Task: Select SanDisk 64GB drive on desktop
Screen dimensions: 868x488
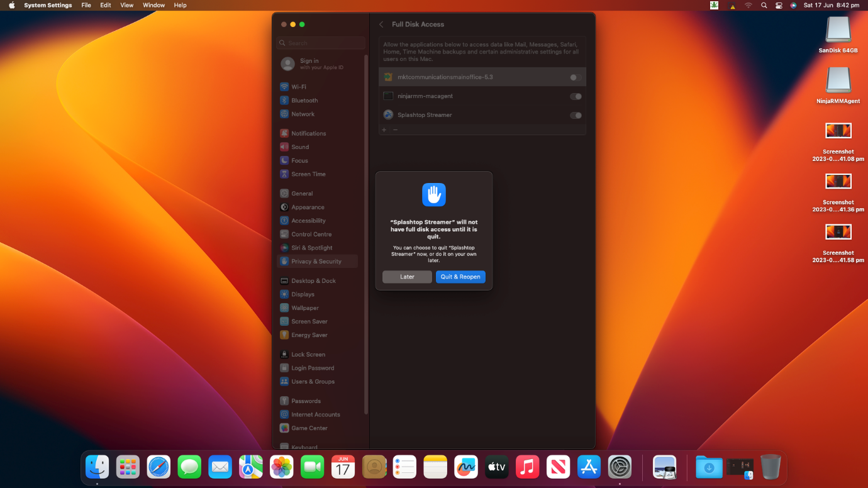Action: 838,35
